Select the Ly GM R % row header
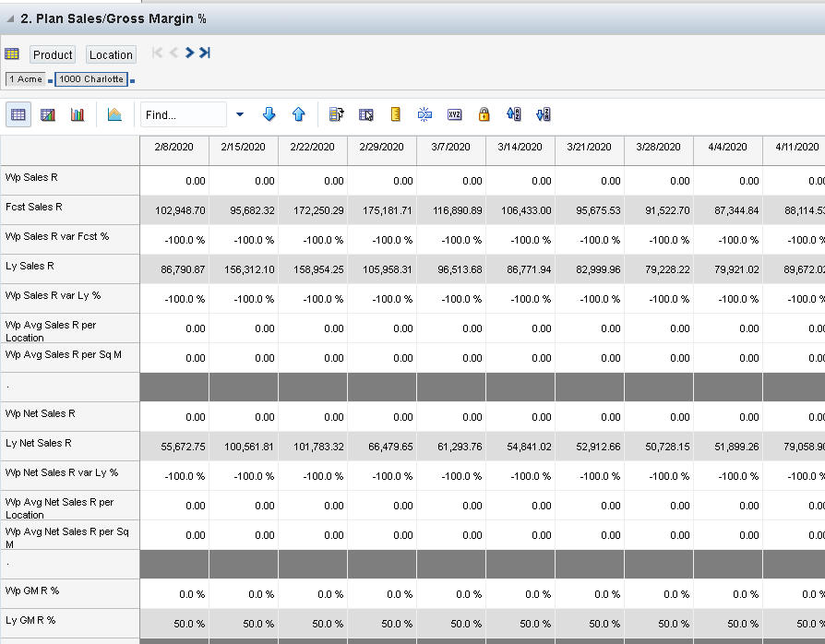 click(x=70, y=624)
